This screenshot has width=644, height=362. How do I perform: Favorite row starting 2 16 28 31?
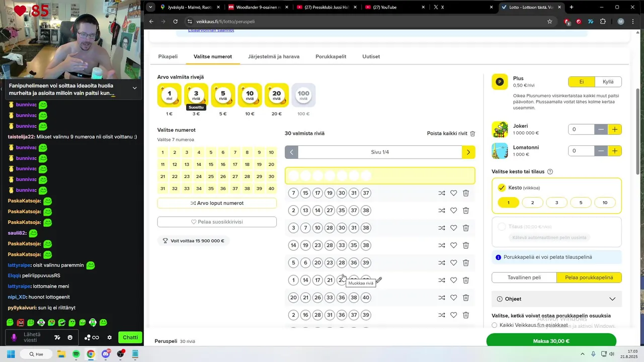point(453,315)
